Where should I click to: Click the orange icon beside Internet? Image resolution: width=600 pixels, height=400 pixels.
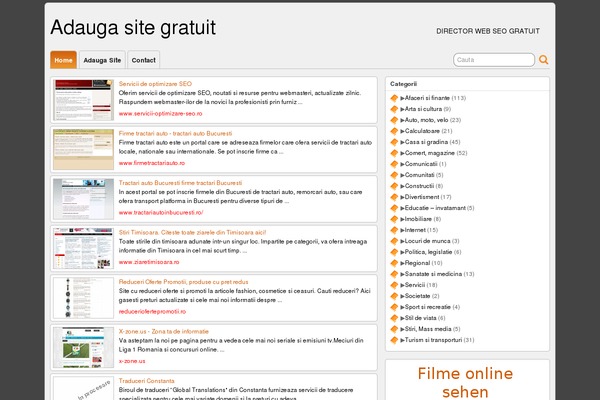click(394, 230)
